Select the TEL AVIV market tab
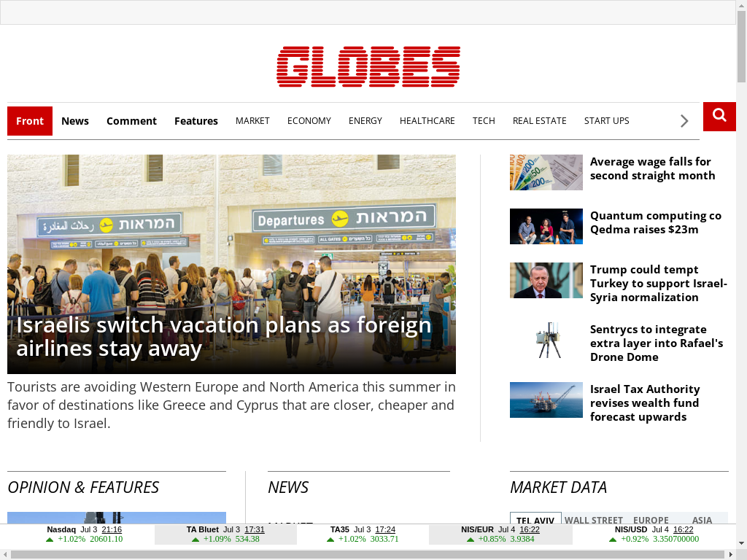The image size is (747, 560). click(535, 519)
